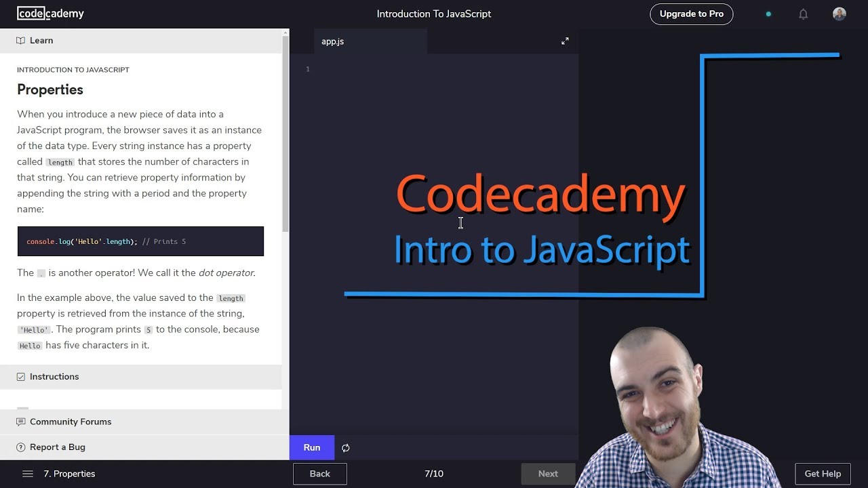Click the Report a Bug question icon
The width and height of the screenshot is (868, 488).
tap(21, 447)
